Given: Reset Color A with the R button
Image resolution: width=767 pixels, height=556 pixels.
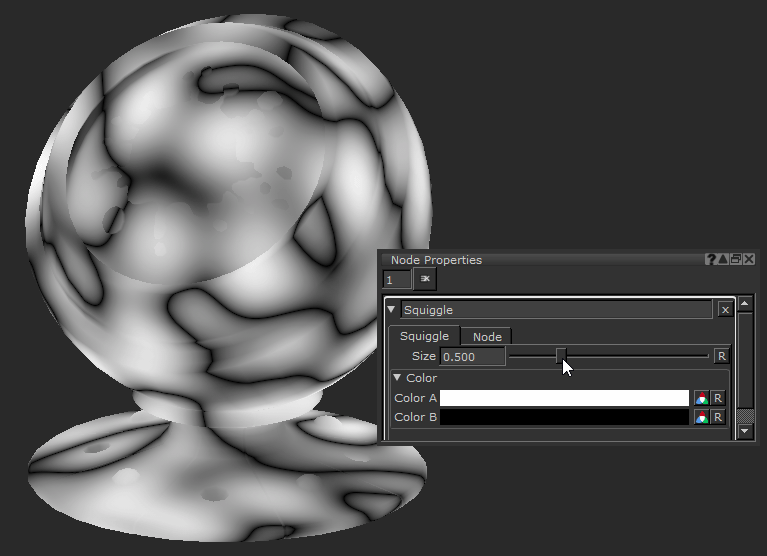Looking at the screenshot, I should (x=717, y=398).
